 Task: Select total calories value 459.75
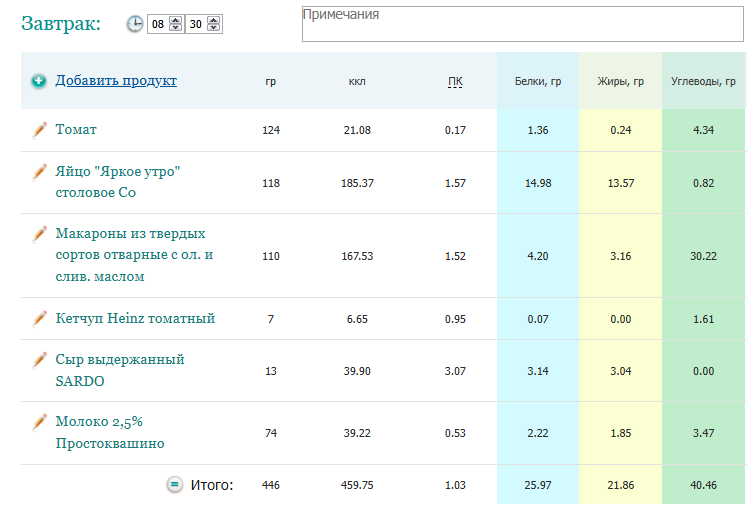[357, 485]
